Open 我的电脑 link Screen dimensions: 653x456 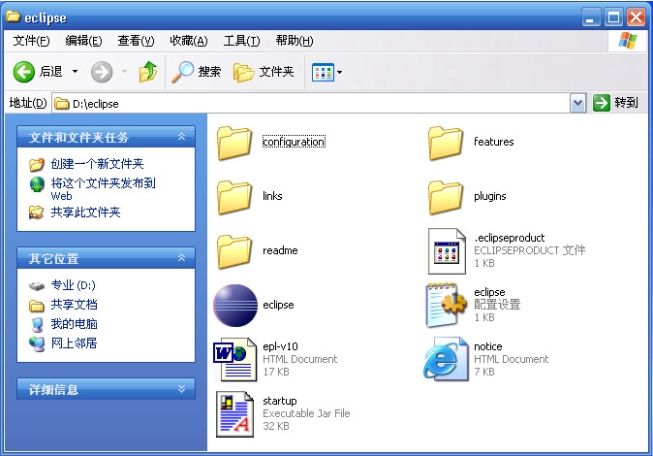tap(74, 324)
